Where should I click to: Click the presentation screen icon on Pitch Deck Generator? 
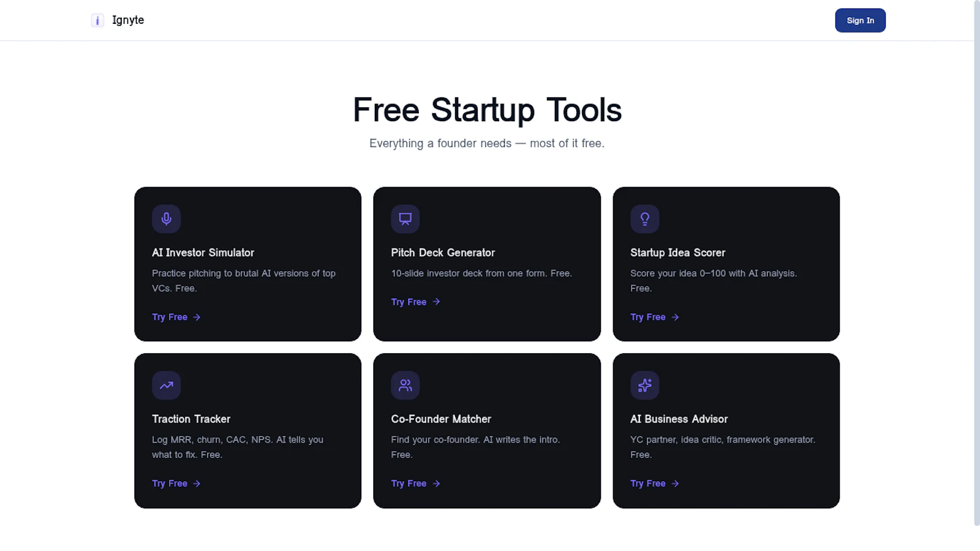[x=405, y=219]
